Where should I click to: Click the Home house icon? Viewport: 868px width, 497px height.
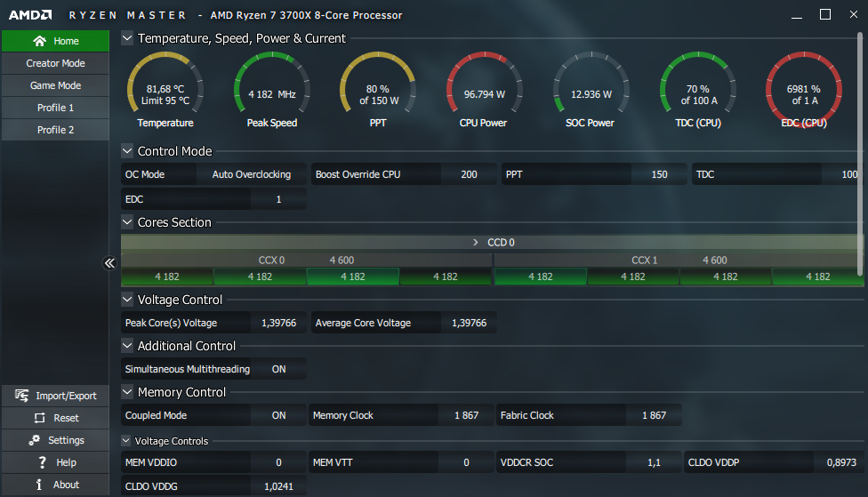tap(39, 41)
